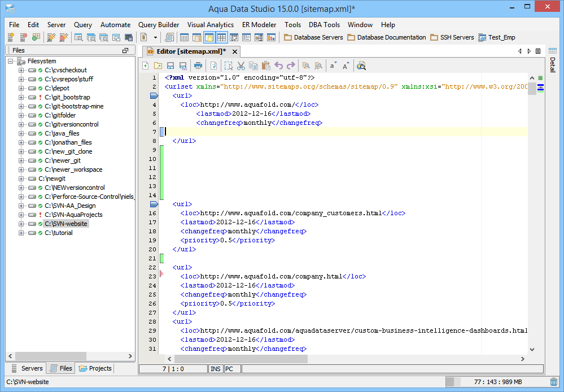Click the increase font size icon
564x392 pixels.
click(346, 66)
